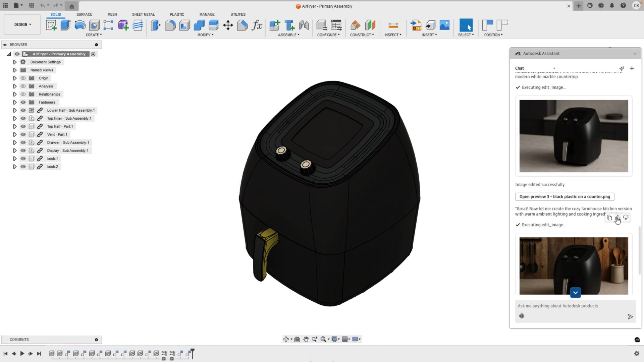Open the Revolve tool
The image size is (644, 362).
click(79, 25)
